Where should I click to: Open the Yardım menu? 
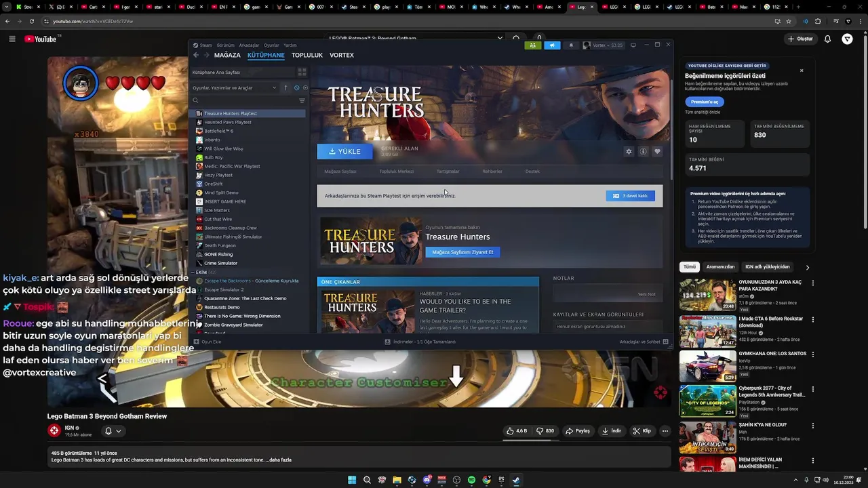[x=290, y=45]
